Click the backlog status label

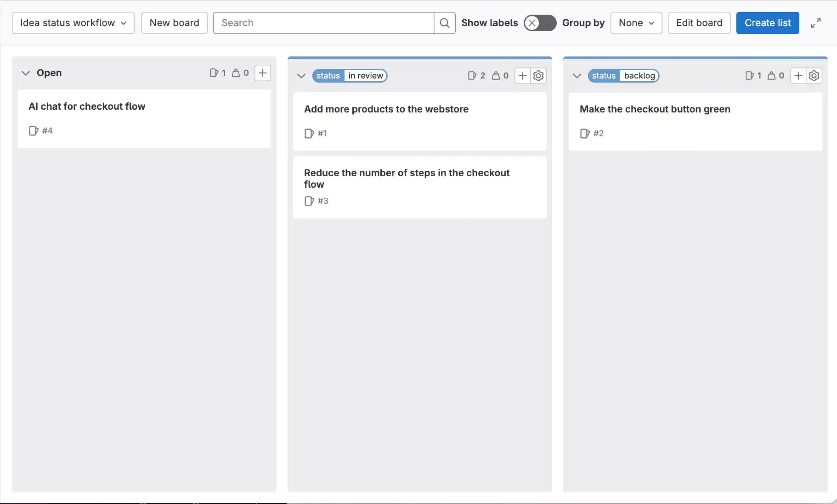click(640, 76)
